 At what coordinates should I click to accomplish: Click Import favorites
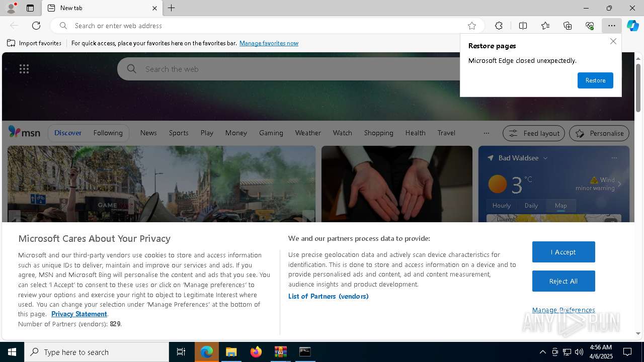point(34,43)
